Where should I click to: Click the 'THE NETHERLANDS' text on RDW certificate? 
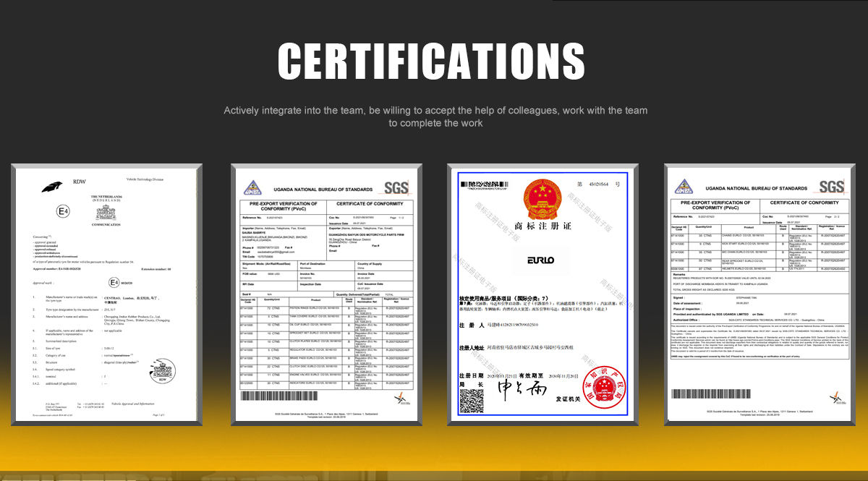point(106,197)
